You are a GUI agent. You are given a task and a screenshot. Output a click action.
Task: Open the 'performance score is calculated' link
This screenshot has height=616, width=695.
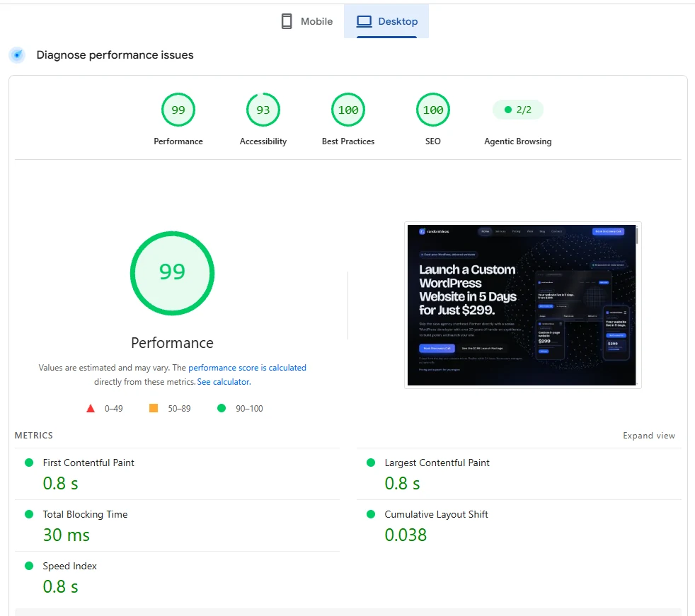[x=247, y=368]
